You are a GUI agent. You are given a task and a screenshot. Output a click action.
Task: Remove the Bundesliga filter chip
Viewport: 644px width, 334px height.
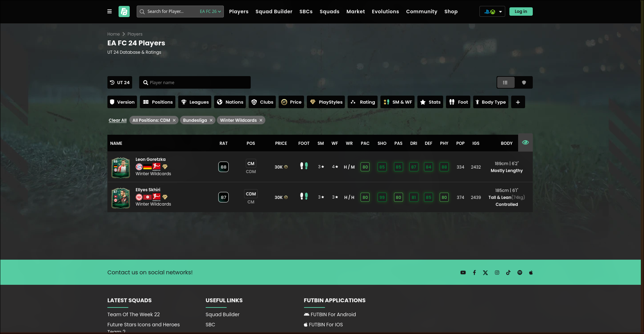coord(211,120)
